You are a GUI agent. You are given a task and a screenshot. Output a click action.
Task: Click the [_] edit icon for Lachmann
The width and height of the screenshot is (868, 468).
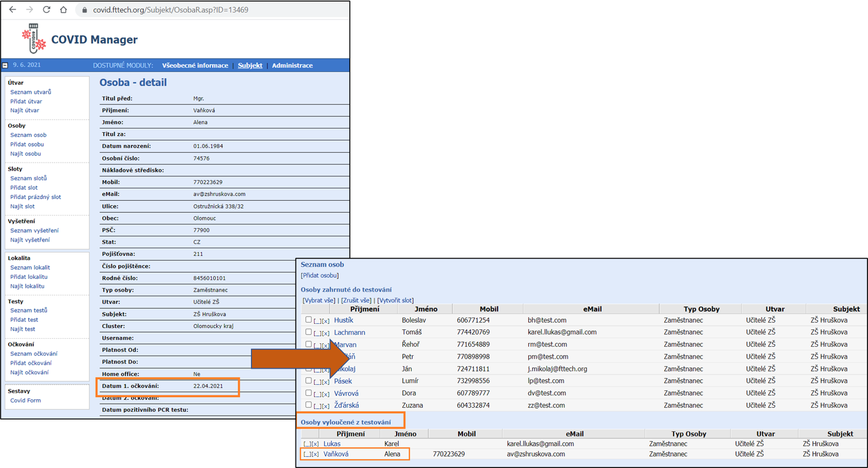pyautogui.click(x=317, y=333)
